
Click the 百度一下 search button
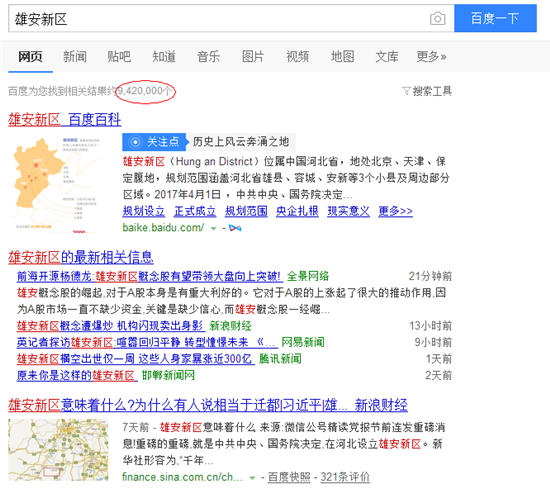[x=495, y=18]
